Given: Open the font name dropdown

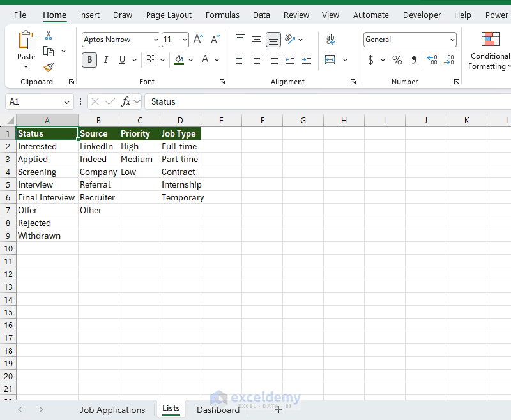Looking at the screenshot, I should 156,40.
